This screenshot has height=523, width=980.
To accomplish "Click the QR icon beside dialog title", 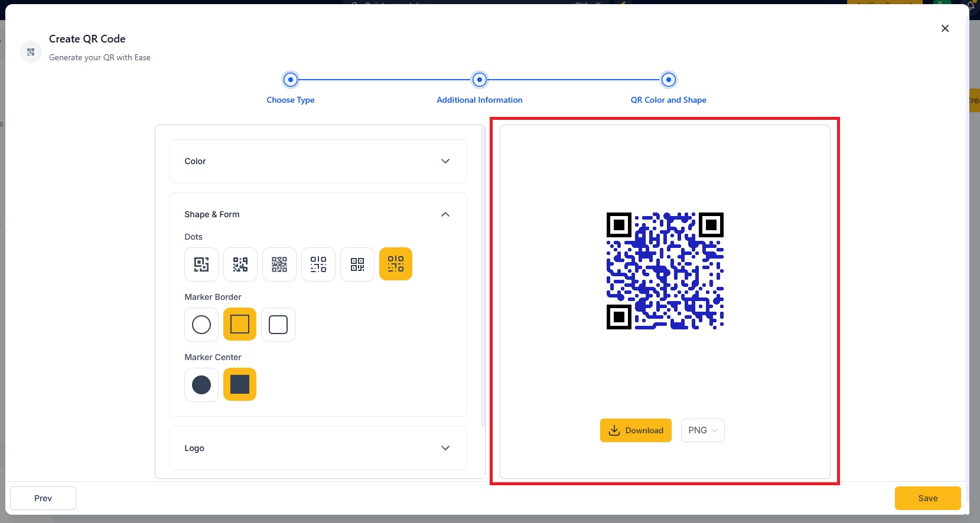I will point(31,52).
